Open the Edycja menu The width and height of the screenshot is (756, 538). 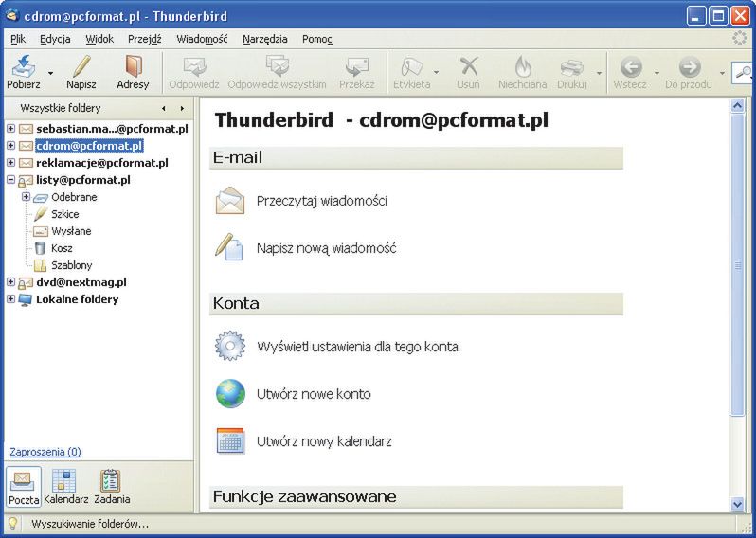click(x=55, y=39)
